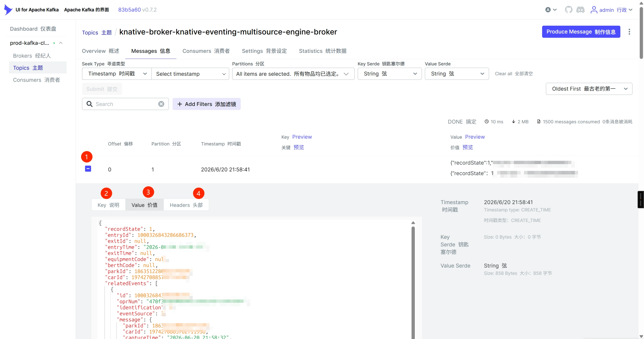Viewport: 644px width, 339px height.
Task: Open the three-dot topic actions menu
Action: [629, 32]
